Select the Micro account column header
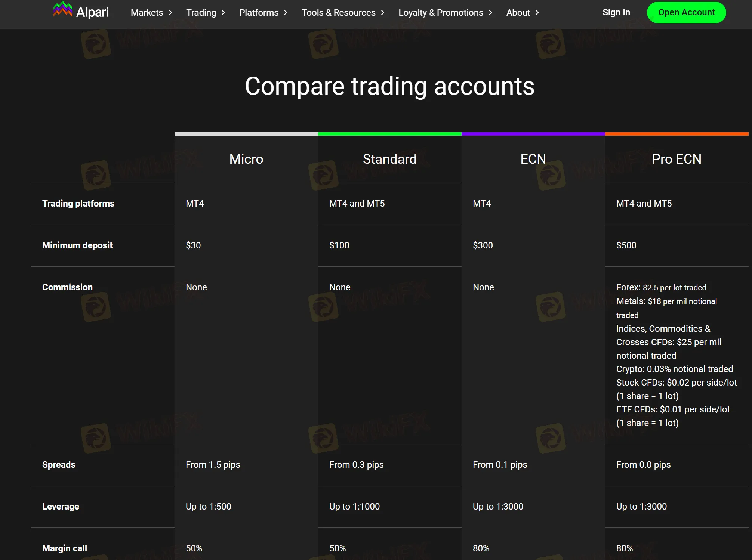 (246, 159)
